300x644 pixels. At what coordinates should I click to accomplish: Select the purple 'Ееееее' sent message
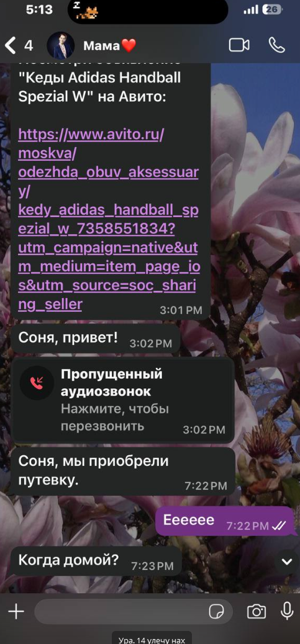point(225,521)
